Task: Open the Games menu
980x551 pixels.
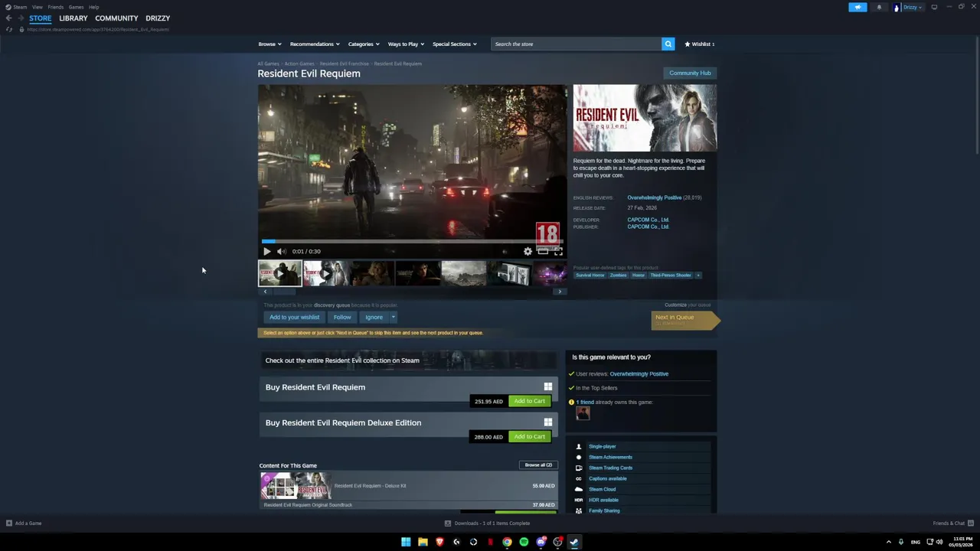Action: (x=76, y=7)
